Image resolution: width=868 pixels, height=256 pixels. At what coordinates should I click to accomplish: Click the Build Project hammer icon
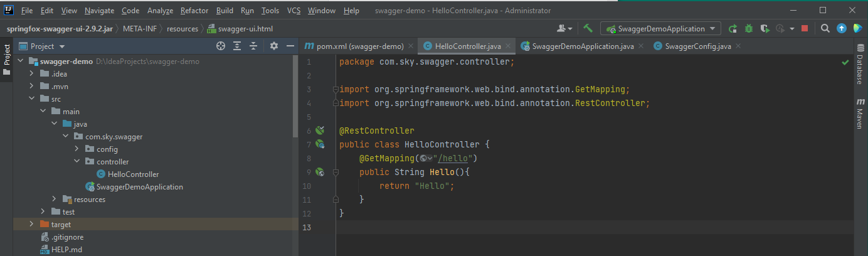pyautogui.click(x=588, y=28)
